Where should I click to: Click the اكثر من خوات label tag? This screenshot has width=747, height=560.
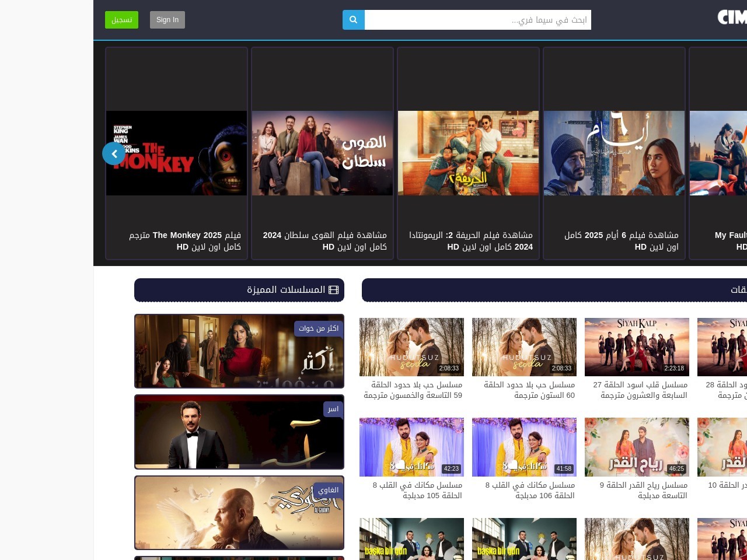tap(319, 328)
